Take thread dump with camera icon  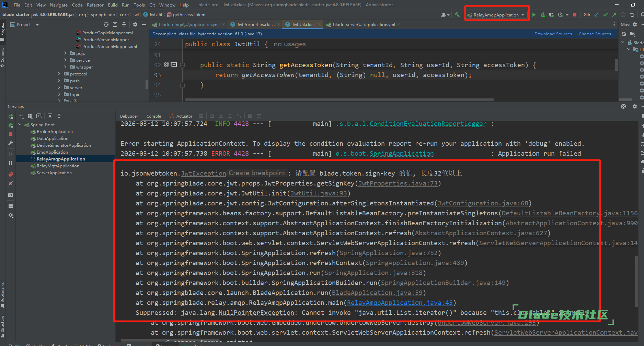(x=11, y=195)
